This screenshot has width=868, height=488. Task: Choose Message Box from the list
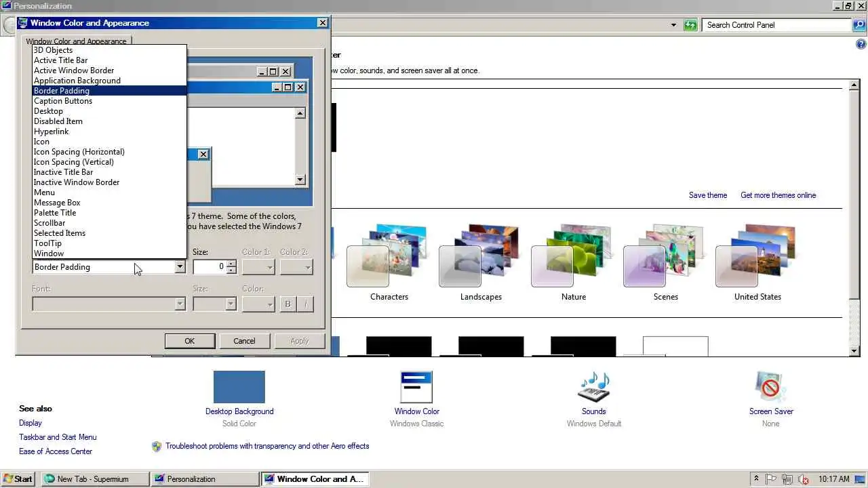(109, 203)
